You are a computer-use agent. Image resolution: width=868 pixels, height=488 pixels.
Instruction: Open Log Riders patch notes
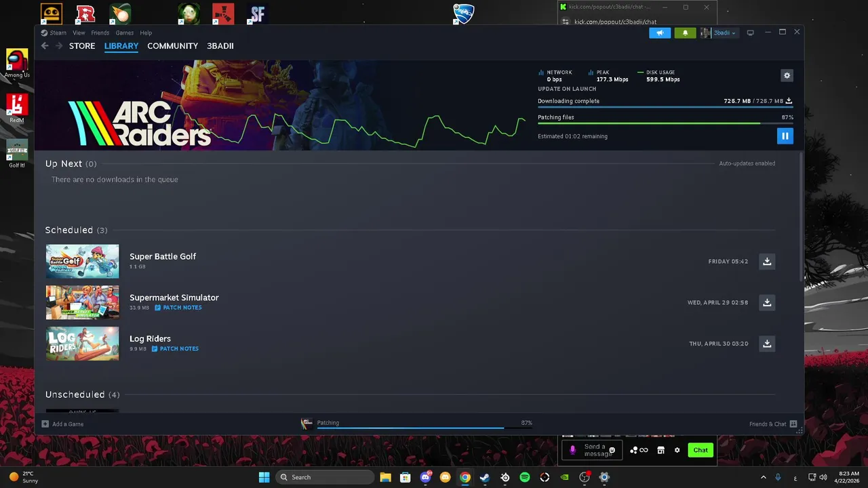[175, 349]
